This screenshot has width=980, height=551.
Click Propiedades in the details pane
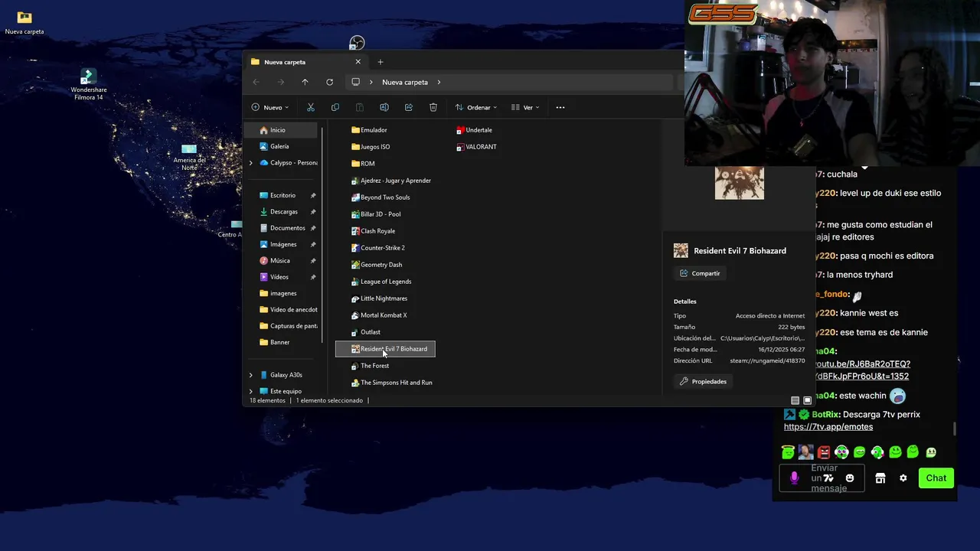coord(703,381)
